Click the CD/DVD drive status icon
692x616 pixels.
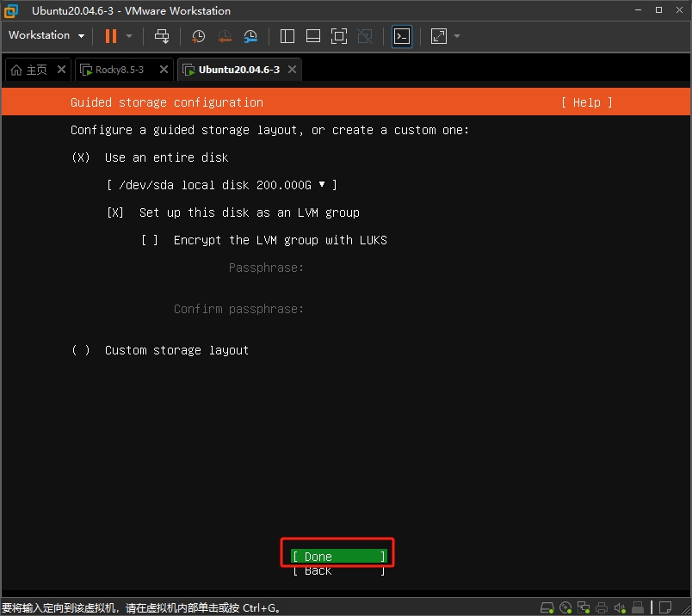tap(565, 607)
